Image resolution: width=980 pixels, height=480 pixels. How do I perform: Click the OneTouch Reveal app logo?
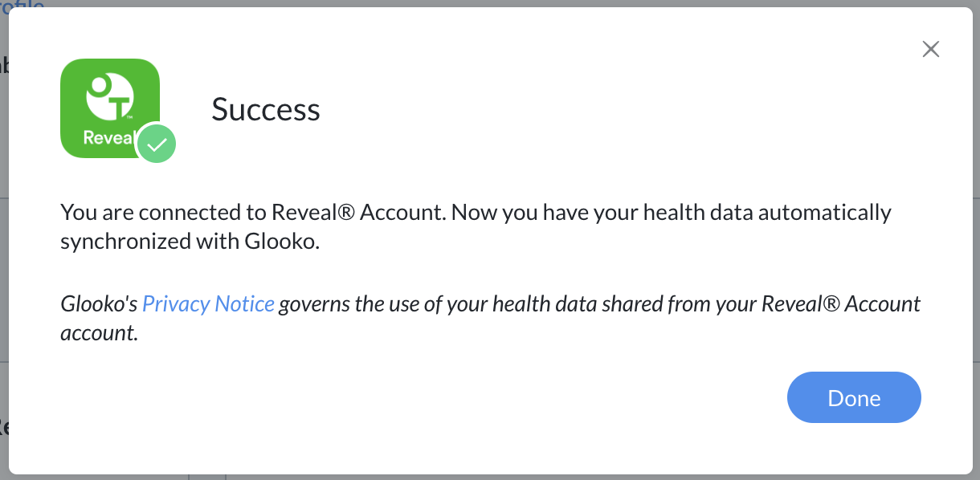point(110,108)
